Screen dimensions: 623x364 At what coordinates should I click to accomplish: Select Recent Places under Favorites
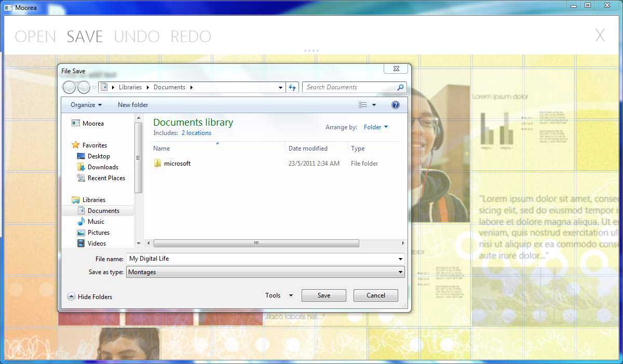point(106,178)
